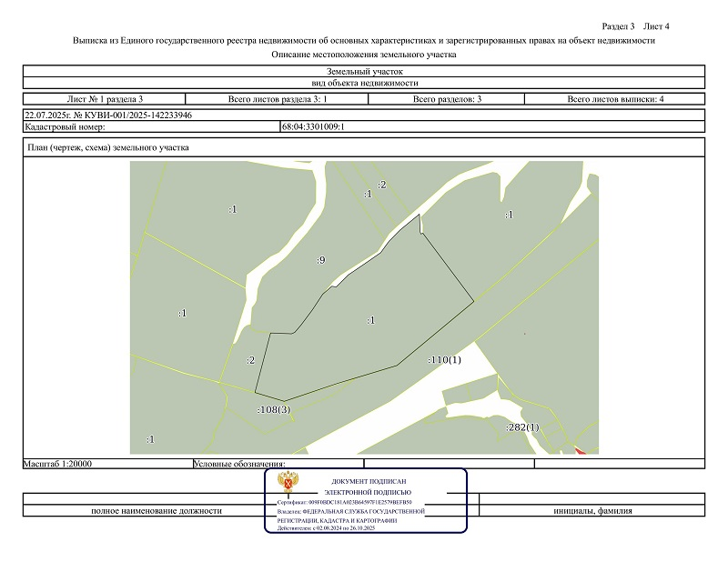Select parcel label :110(1) on the map
The image size is (728, 562).
445,360
